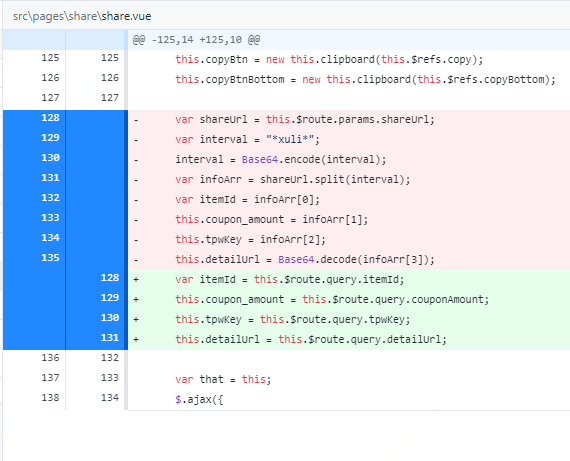Select old line number 131 in removed block
Screen dimensions: 570x461
[x=50, y=178]
